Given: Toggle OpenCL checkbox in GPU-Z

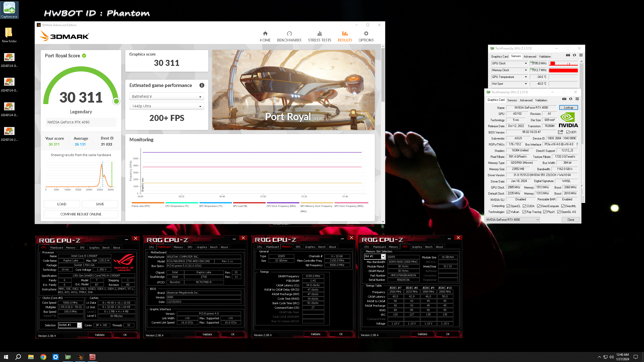Looking at the screenshot, I should (x=508, y=206).
